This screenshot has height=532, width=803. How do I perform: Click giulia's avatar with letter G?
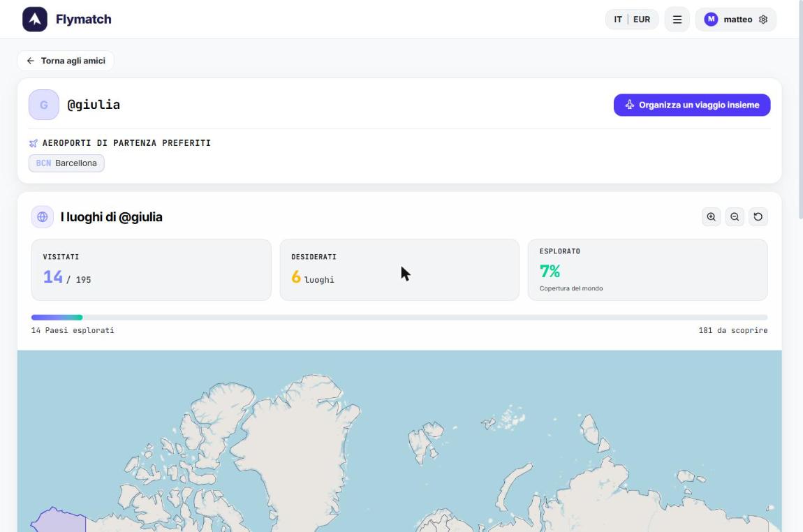pyautogui.click(x=44, y=105)
